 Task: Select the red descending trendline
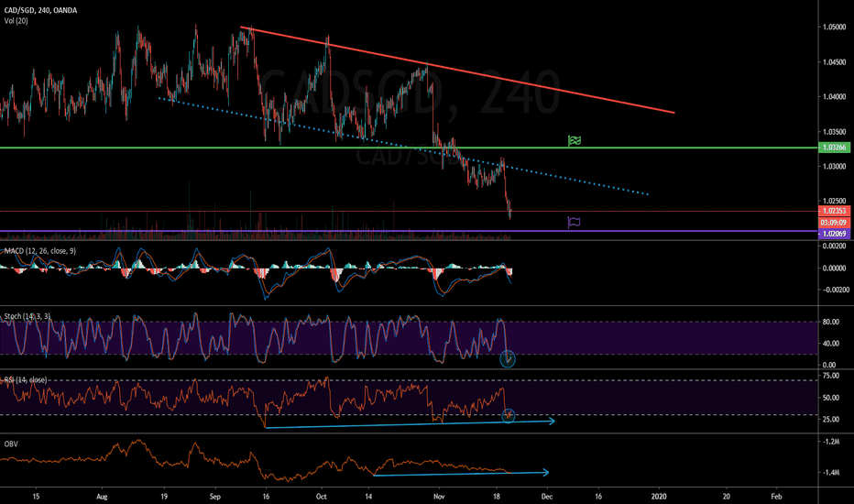pyautogui.click(x=458, y=70)
